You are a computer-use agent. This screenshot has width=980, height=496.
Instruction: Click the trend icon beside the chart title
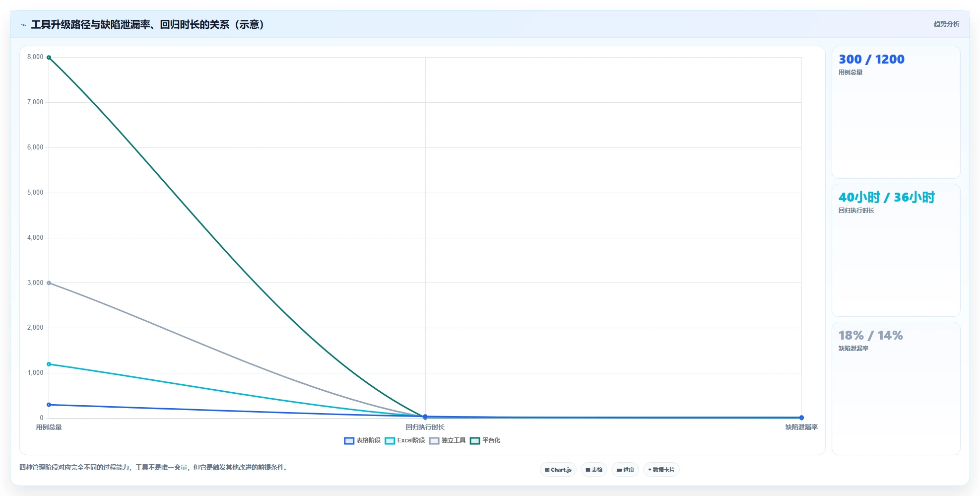[23, 25]
